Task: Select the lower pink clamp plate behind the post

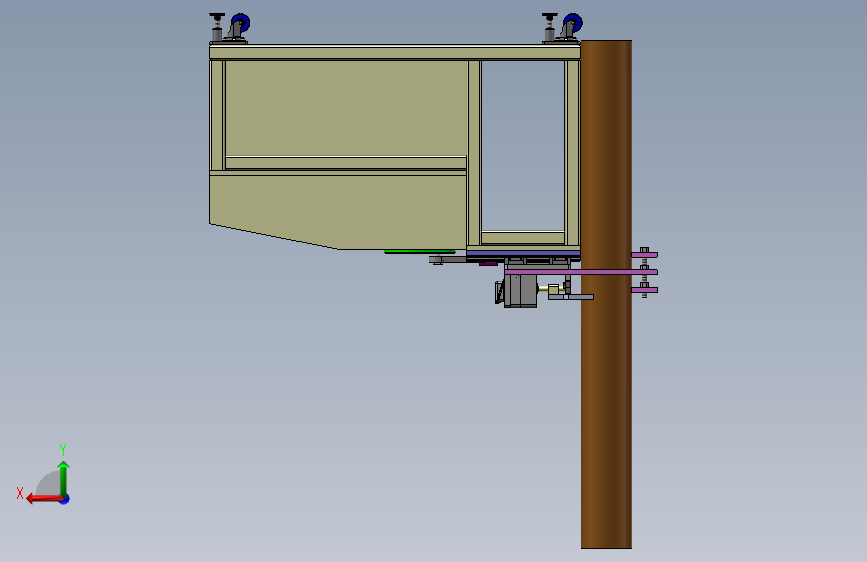Action: 644,290
